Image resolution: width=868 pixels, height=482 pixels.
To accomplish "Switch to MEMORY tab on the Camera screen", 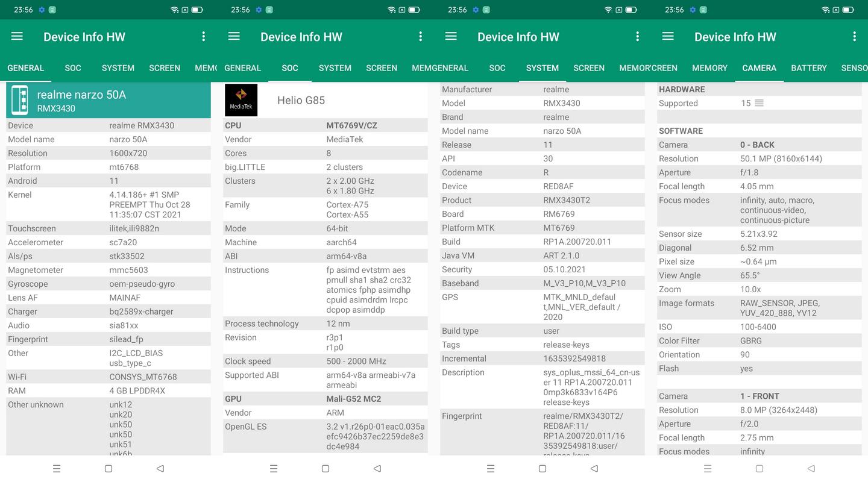I will tap(709, 68).
